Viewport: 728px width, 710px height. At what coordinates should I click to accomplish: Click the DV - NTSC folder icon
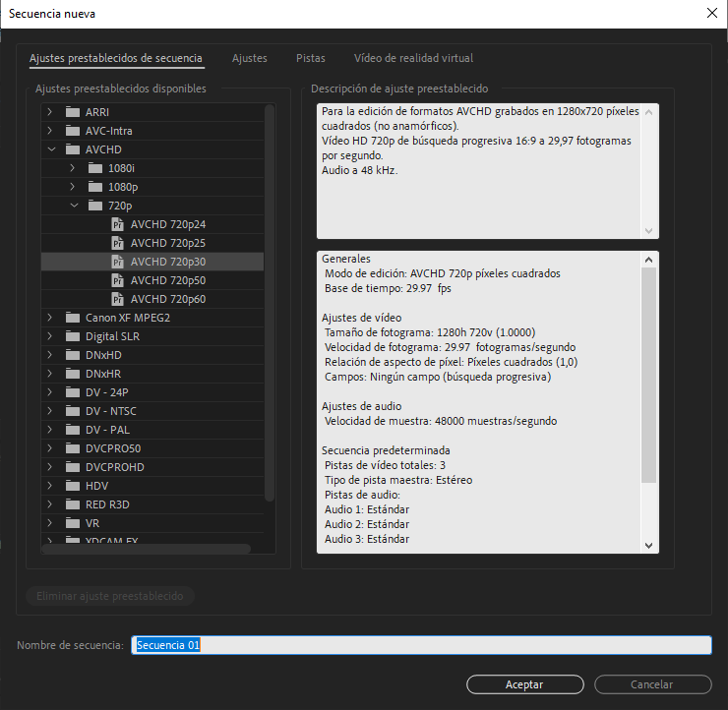[73, 411]
